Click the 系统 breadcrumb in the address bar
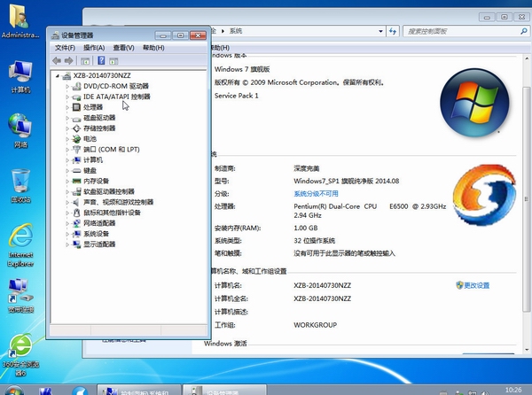Viewport: 532px width, 395px height. (236, 31)
